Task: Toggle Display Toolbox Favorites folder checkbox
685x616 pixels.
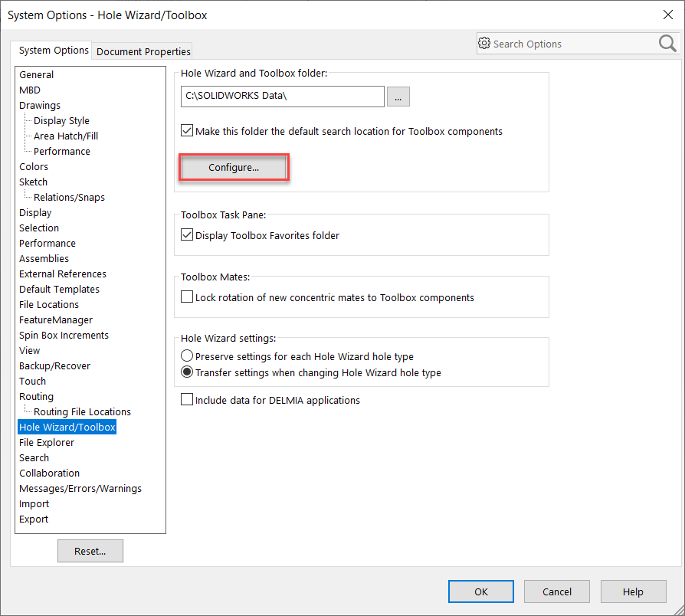Action: click(x=187, y=235)
